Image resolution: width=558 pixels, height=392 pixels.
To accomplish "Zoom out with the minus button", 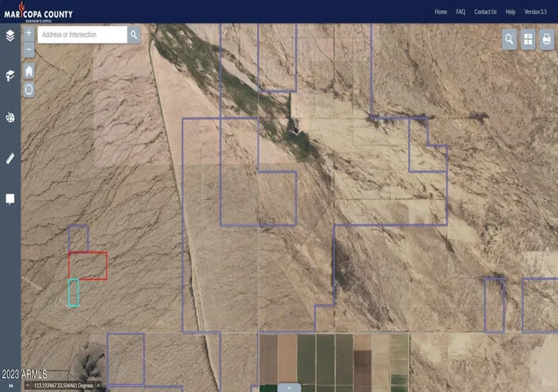I will click(x=29, y=49).
